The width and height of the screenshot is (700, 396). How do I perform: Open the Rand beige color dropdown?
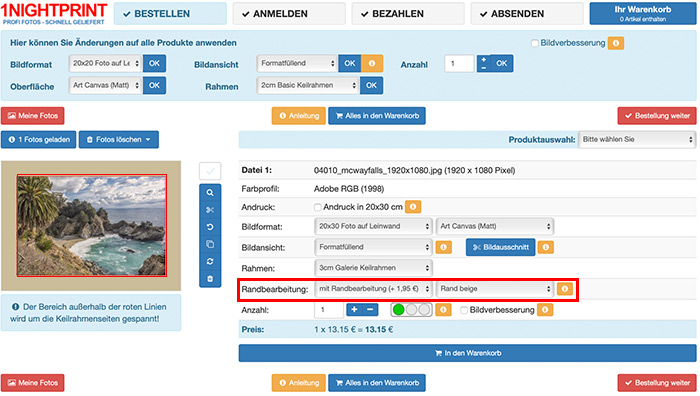coord(495,289)
